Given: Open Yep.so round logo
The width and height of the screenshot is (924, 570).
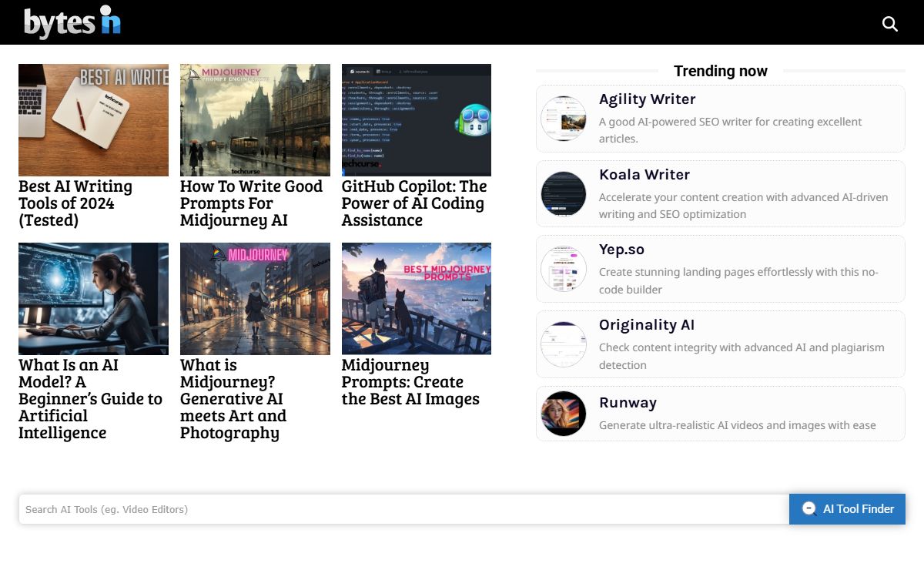Looking at the screenshot, I should click(x=564, y=269).
